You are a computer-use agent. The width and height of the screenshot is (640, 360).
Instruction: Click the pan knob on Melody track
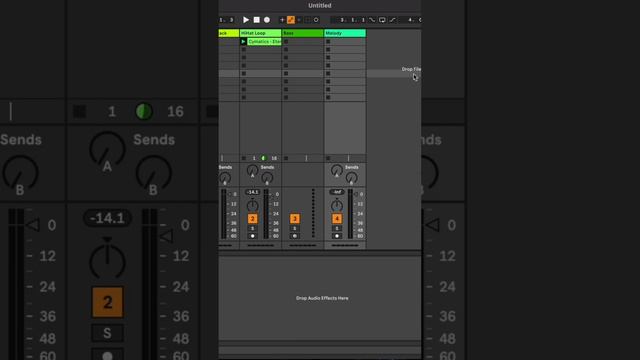[x=337, y=205]
